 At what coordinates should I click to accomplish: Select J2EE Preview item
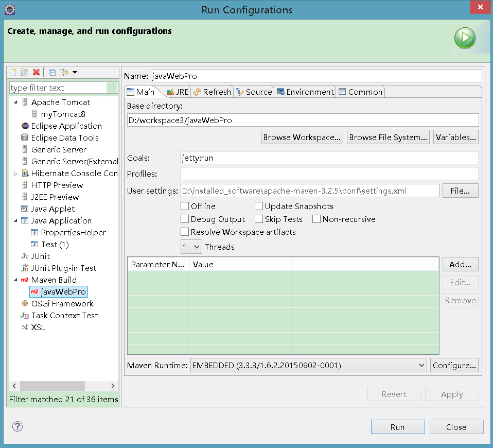click(x=55, y=197)
